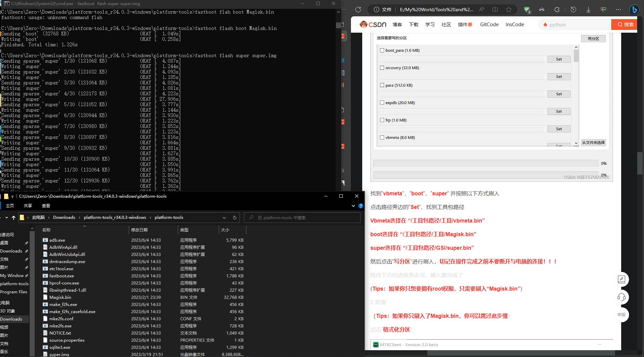644x357 pixels.
Task: Expand the File Explorer ribbon chevron
Action: tap(353, 206)
